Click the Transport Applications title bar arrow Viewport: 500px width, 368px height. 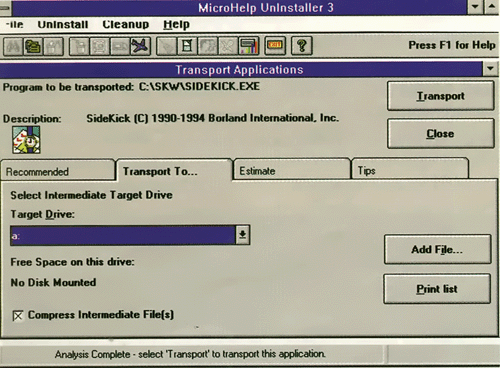coord(490,69)
